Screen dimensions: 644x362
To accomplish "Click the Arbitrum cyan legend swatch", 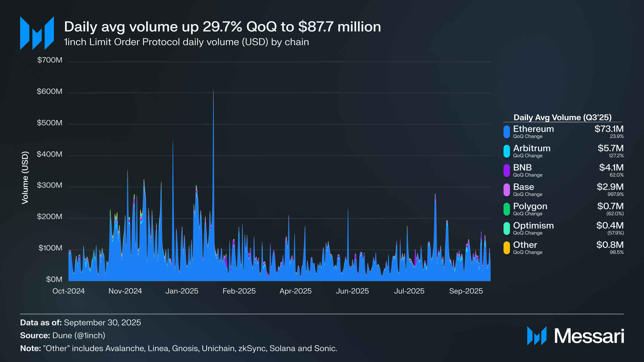I will point(507,151).
